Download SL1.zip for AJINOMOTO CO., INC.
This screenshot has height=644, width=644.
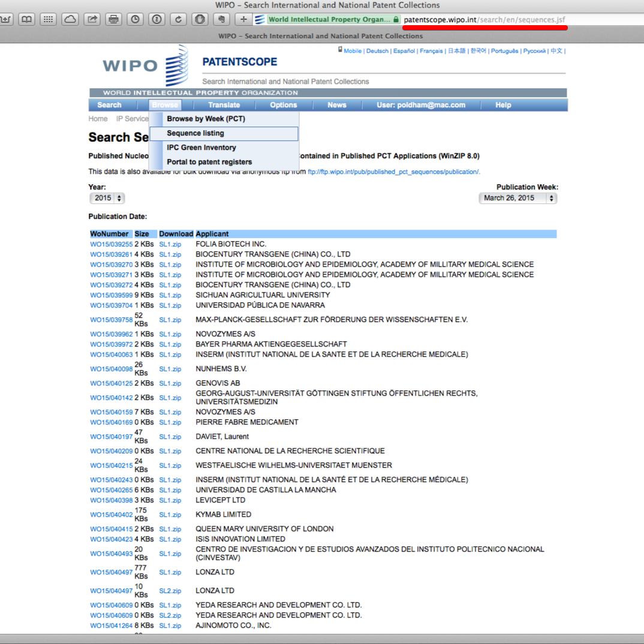170,626
